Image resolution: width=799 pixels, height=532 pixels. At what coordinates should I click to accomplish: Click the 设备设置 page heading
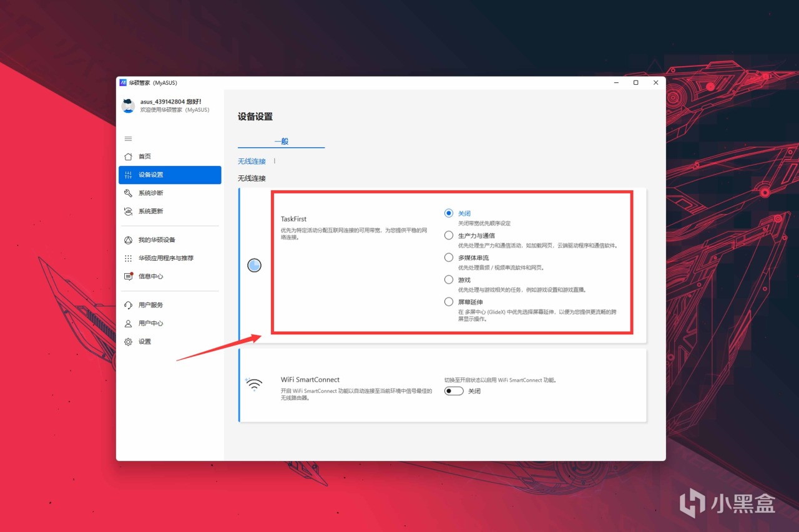point(255,117)
